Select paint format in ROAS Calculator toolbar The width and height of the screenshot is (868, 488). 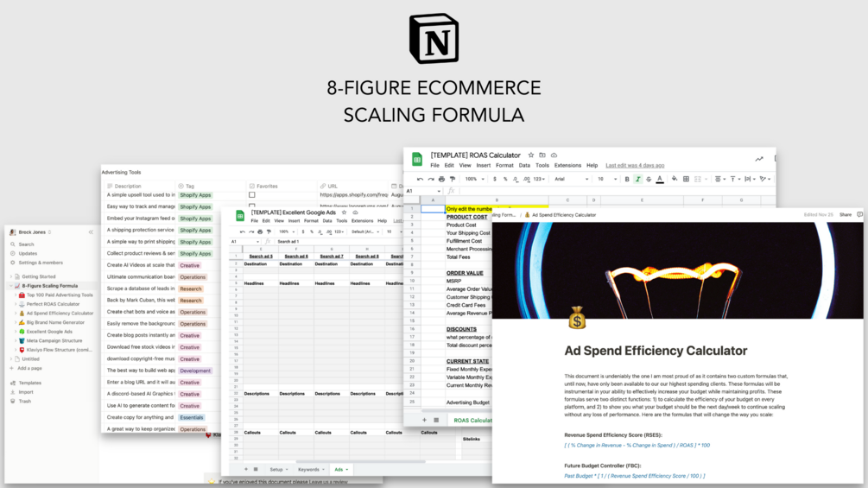coord(453,180)
